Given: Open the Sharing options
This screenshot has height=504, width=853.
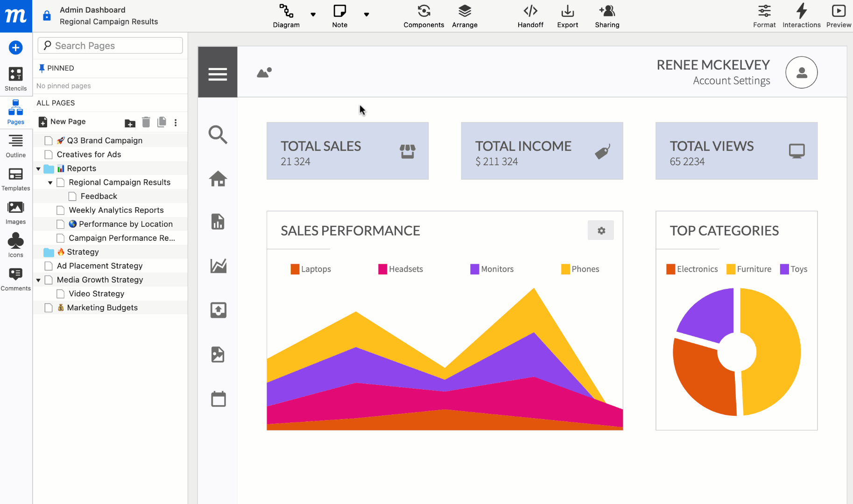Looking at the screenshot, I should click(606, 16).
